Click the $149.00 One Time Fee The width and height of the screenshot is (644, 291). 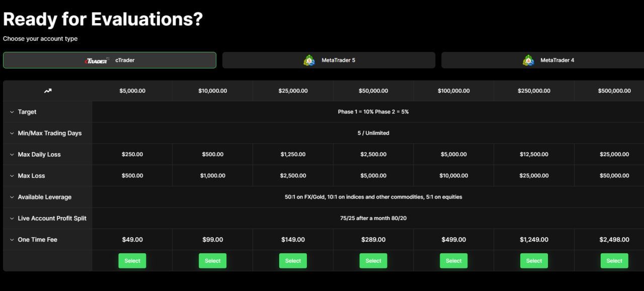(293, 240)
